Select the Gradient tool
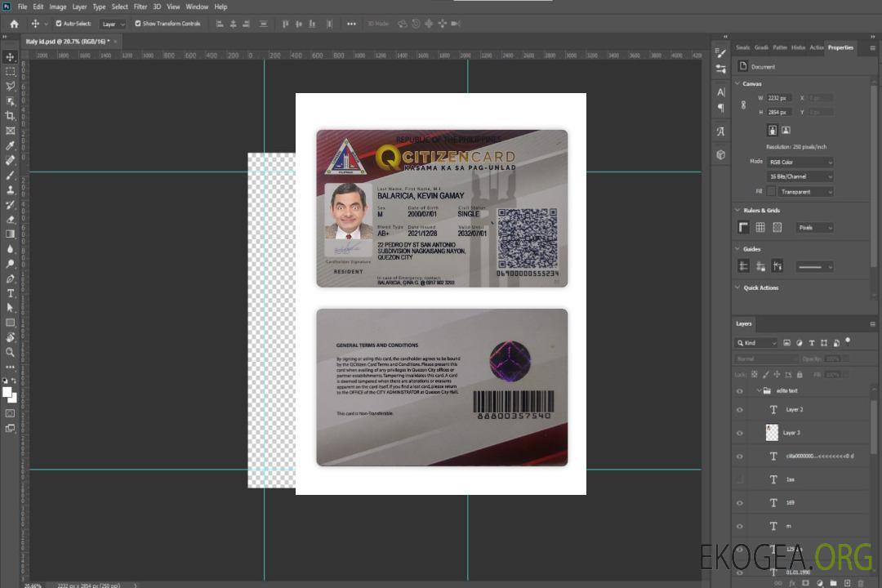 pyautogui.click(x=10, y=234)
